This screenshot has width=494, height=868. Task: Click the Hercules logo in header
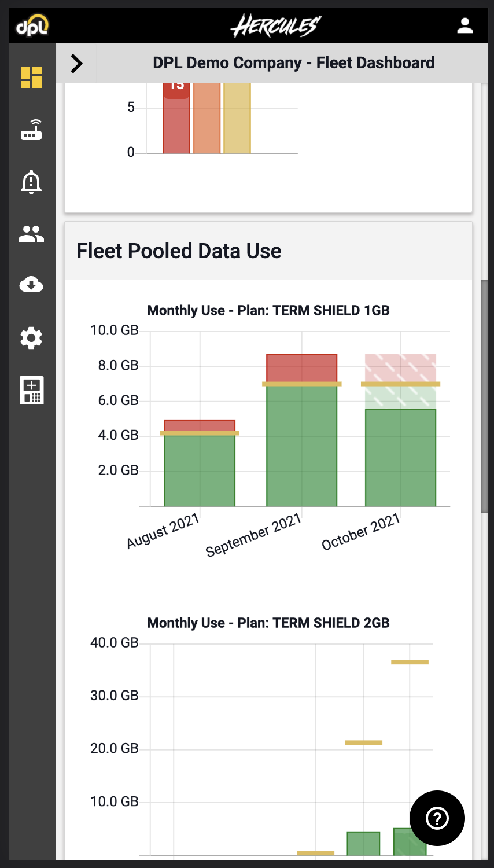[276, 26]
